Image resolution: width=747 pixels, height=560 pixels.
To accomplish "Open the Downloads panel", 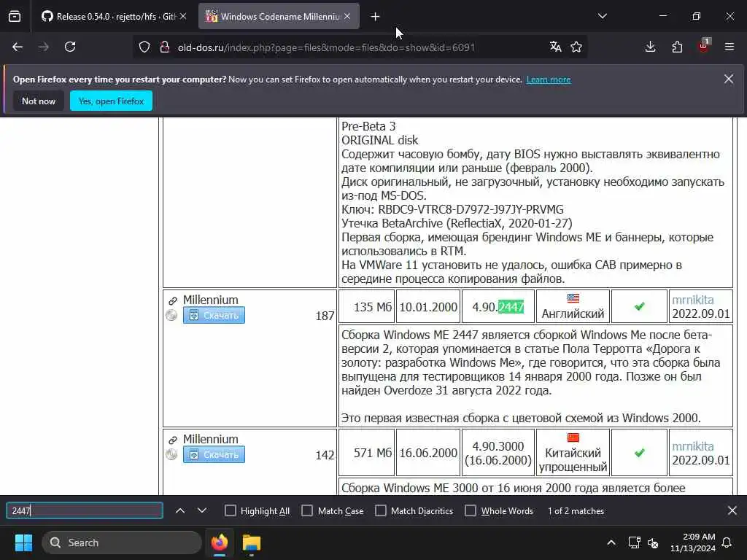I will (650, 47).
